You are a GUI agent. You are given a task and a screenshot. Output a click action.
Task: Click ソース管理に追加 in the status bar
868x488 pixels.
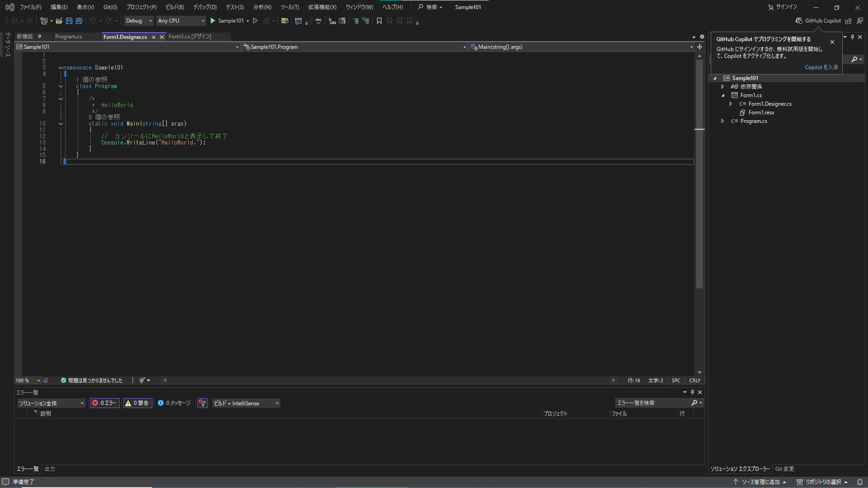click(x=759, y=482)
